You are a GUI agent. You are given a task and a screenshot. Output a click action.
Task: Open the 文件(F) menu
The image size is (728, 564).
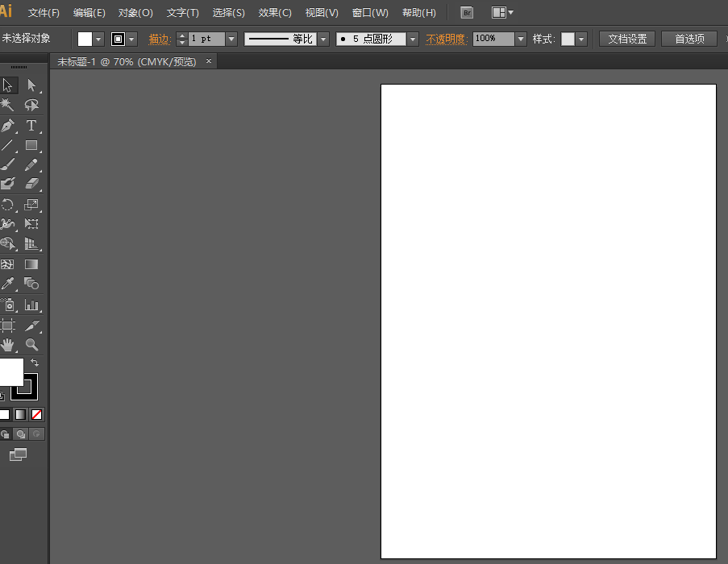click(x=44, y=13)
